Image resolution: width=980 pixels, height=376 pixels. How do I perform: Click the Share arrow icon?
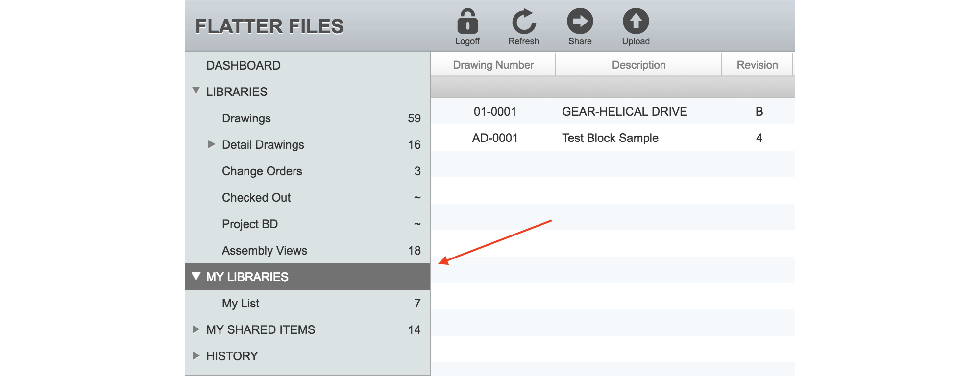point(580,21)
